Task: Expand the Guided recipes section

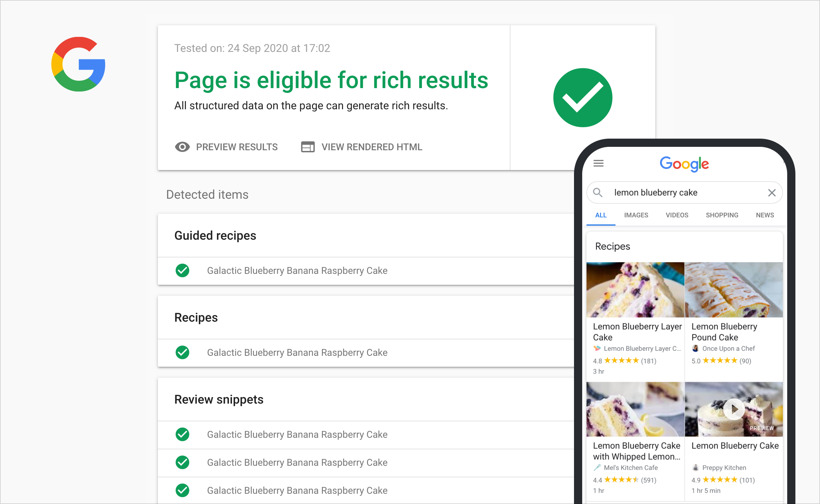Action: click(215, 236)
